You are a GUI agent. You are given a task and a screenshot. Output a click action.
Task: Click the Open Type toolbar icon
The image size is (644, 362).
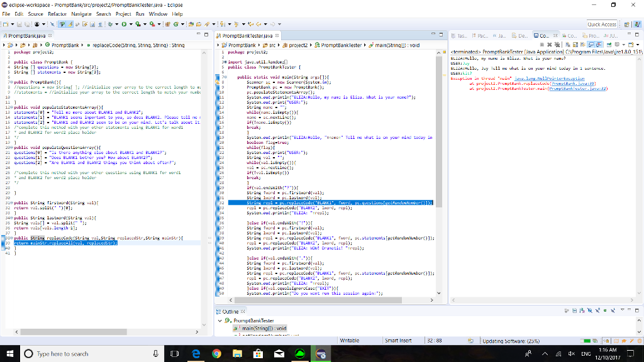[x=191, y=25]
